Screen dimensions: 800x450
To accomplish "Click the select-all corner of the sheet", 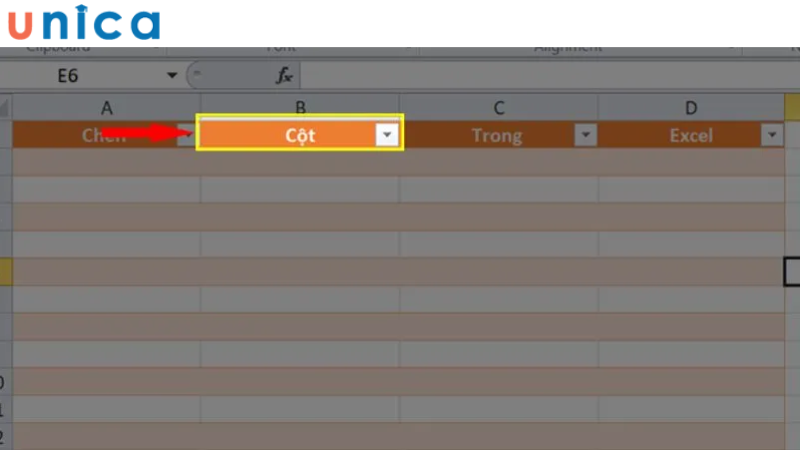I will click(5, 106).
